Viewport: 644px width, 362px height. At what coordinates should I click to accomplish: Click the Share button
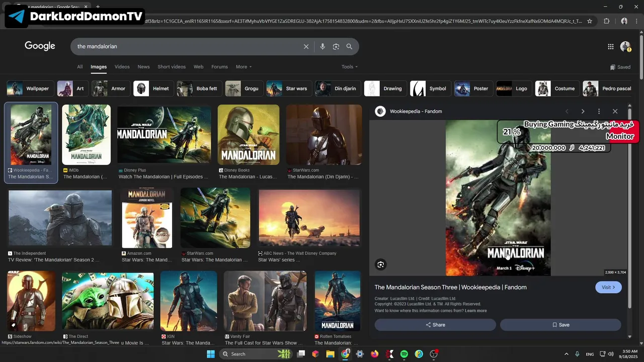(x=435, y=325)
